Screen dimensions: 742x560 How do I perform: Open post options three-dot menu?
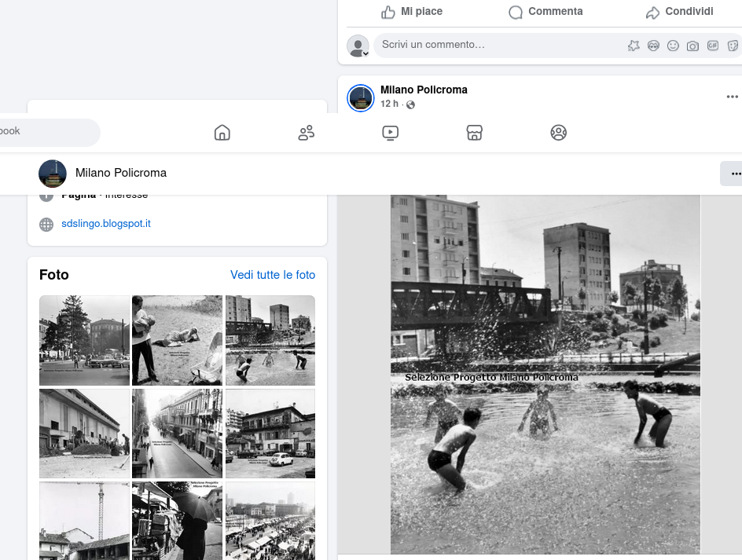(732, 97)
